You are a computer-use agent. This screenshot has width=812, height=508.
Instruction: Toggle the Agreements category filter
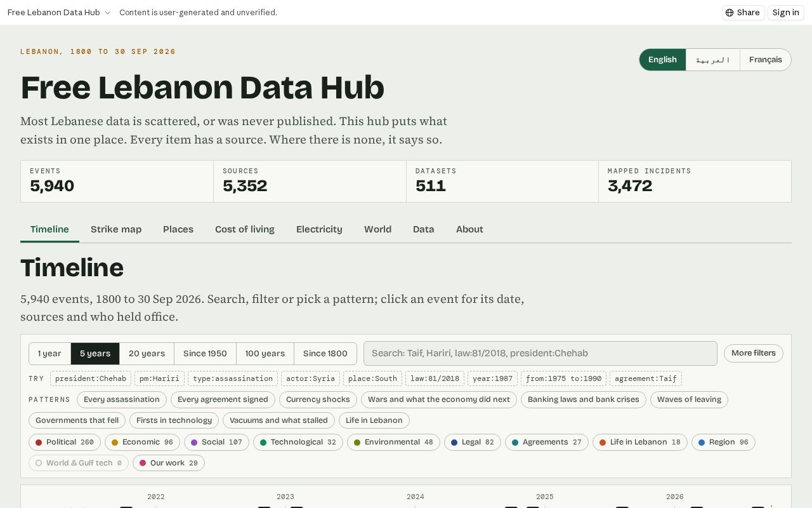(x=547, y=442)
